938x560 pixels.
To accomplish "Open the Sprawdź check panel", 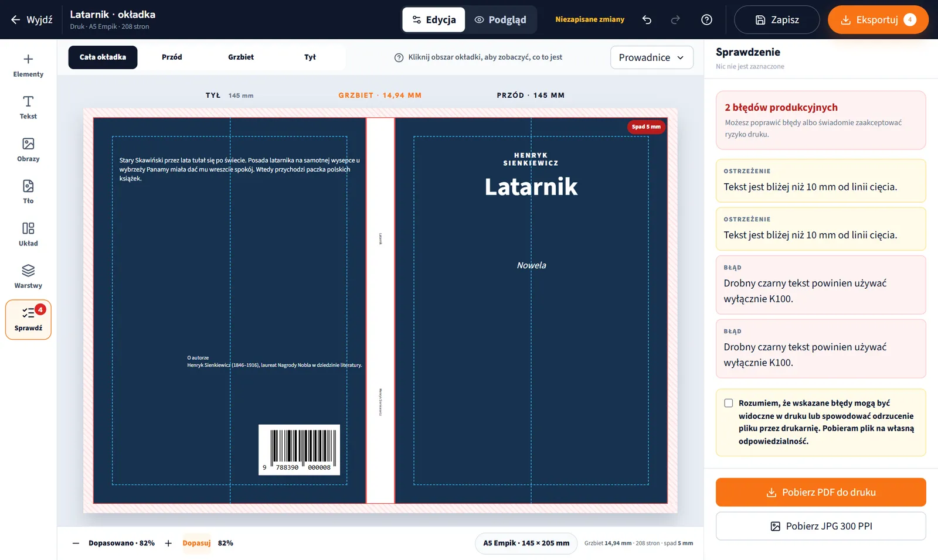I will point(28,320).
